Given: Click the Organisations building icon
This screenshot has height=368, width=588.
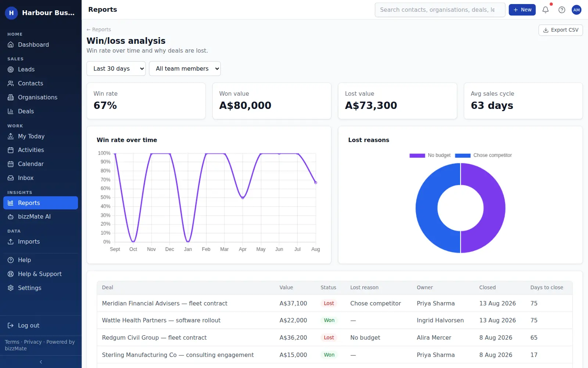Looking at the screenshot, I should [x=11, y=98].
